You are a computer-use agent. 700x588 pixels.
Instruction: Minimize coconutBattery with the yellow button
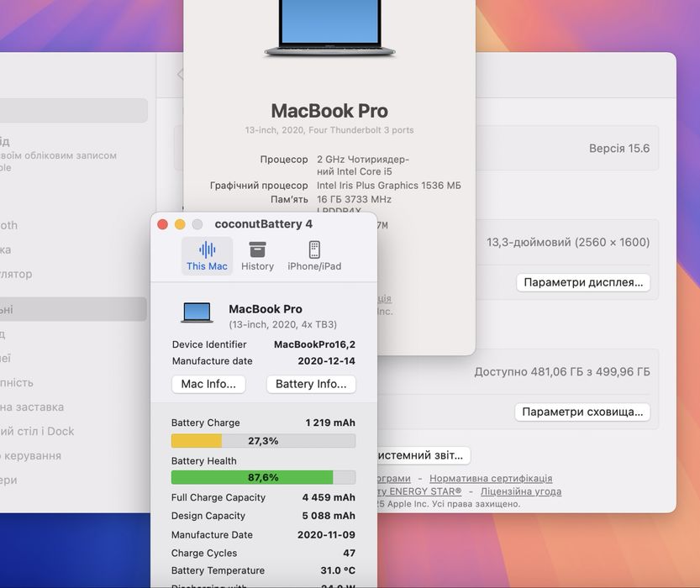[x=180, y=224]
